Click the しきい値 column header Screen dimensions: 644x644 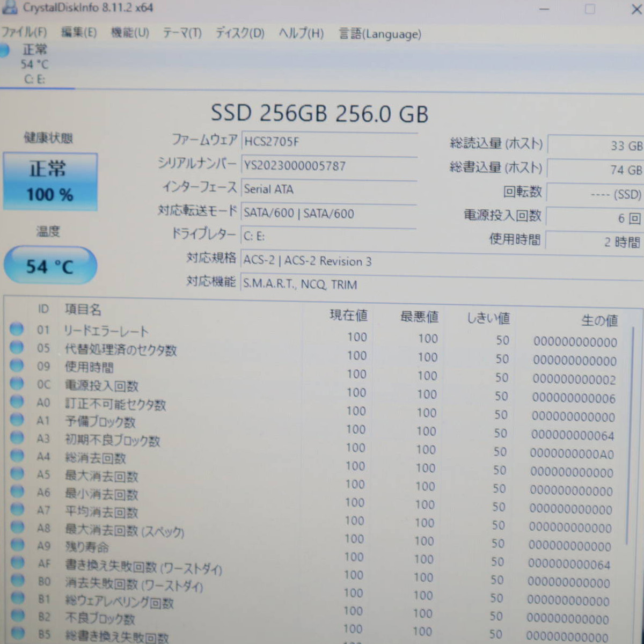488,318
